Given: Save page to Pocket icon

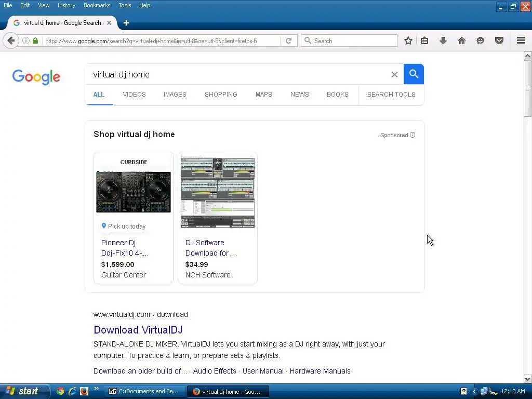Looking at the screenshot, I should click(499, 41).
